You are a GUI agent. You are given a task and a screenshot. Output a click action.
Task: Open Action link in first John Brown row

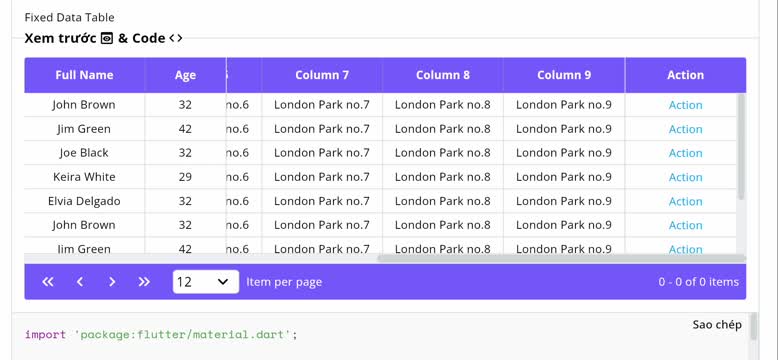click(x=685, y=105)
